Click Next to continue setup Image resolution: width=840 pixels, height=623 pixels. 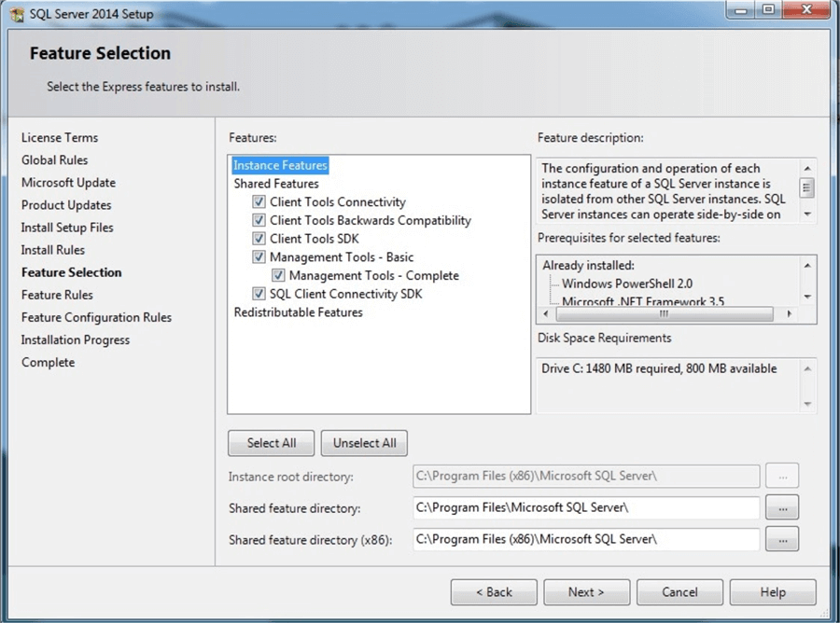(586, 592)
